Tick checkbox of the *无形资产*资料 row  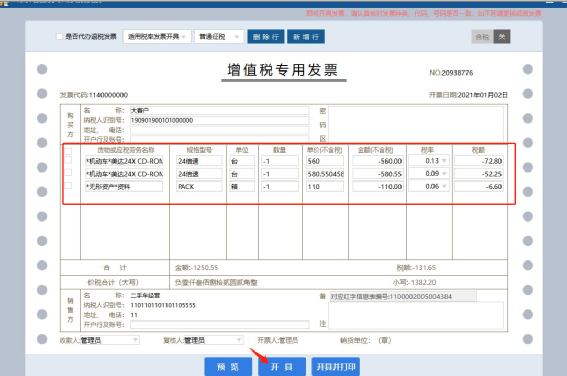tap(68, 186)
